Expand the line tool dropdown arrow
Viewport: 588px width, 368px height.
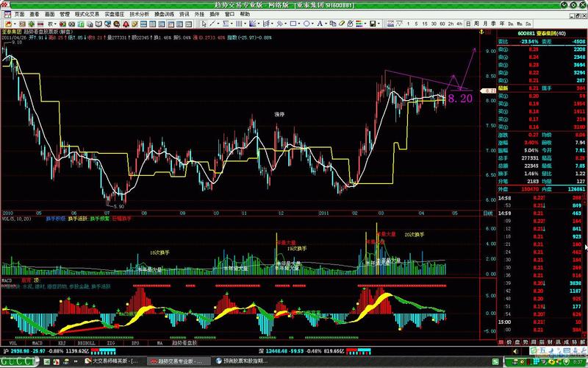pos(218,24)
